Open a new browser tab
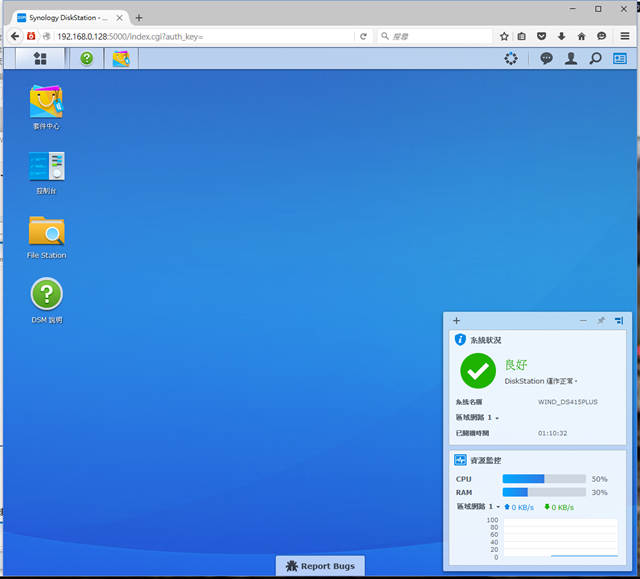The image size is (640, 579). 139,18
